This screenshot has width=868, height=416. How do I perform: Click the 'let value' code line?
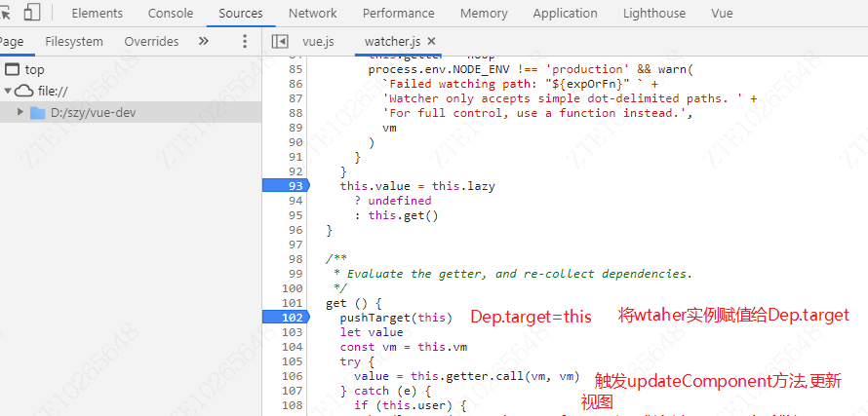(372, 332)
